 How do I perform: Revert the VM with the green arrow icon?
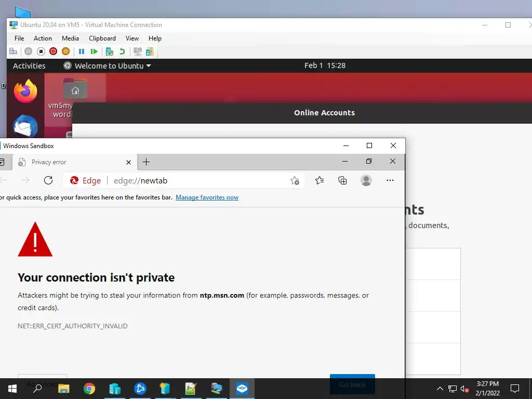point(122,51)
